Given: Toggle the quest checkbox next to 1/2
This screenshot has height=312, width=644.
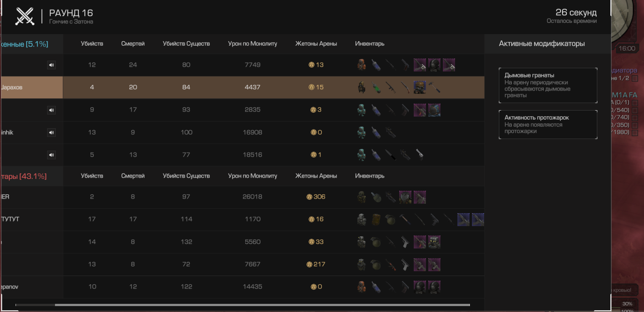Looking at the screenshot, I should click(x=635, y=79).
